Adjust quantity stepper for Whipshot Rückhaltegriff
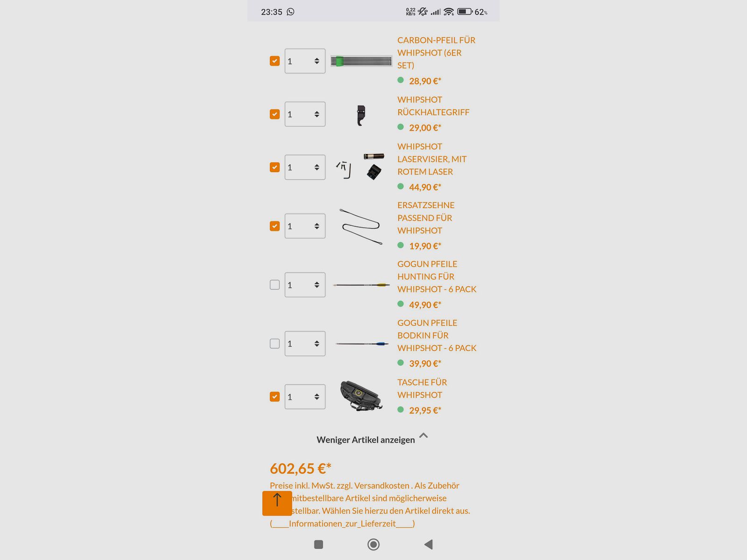The height and width of the screenshot is (560, 747). click(317, 114)
